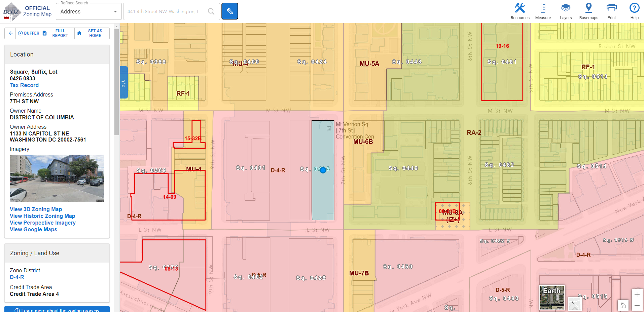Image resolution: width=644 pixels, height=312 pixels.
Task: Open the Help menu
Action: click(634, 11)
